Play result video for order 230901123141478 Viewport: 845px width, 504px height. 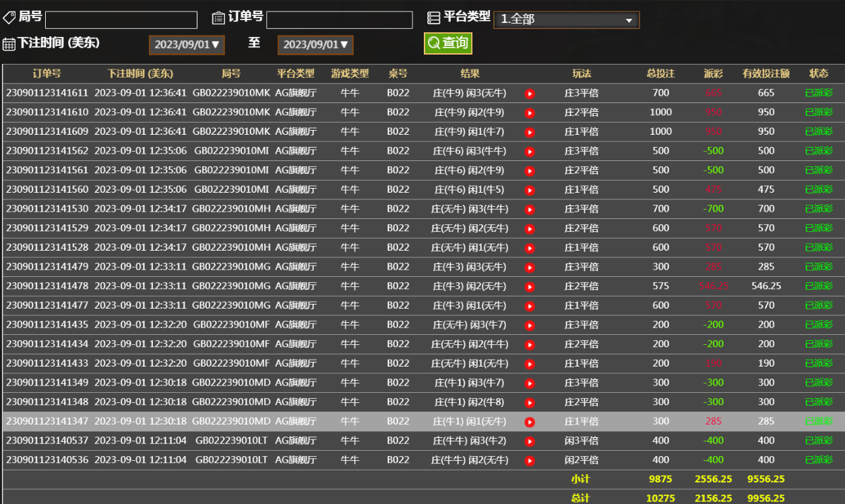pos(530,287)
